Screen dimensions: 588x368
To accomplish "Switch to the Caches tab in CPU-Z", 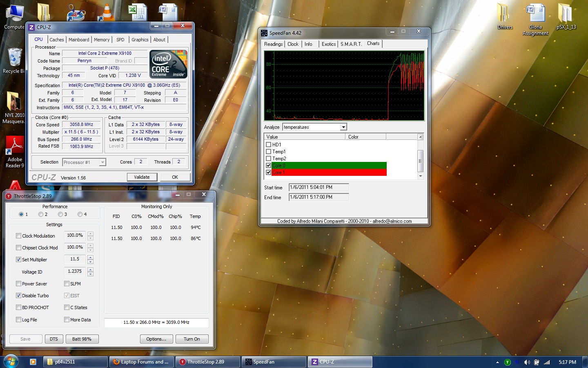I will pos(56,40).
